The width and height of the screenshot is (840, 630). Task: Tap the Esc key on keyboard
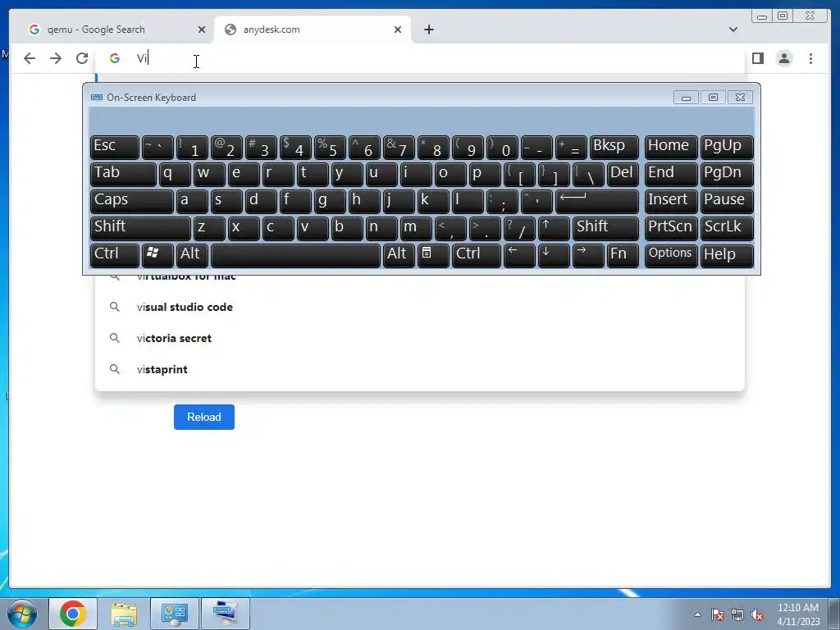115,147
